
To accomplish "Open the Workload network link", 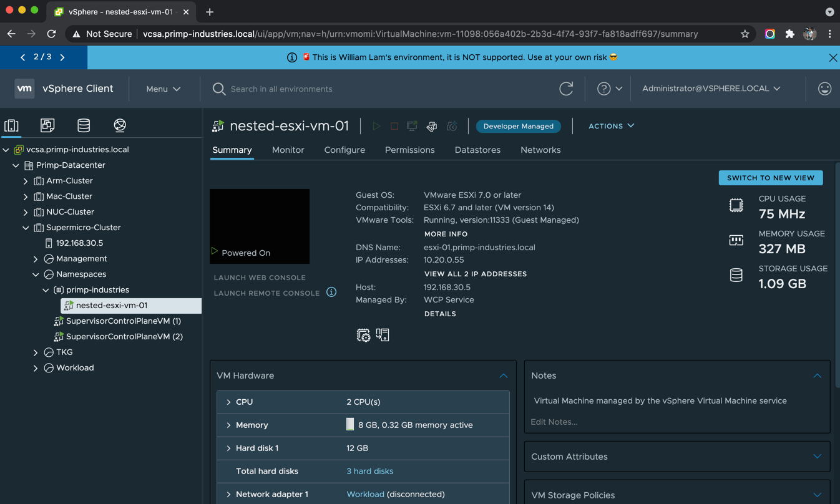I will point(365,495).
